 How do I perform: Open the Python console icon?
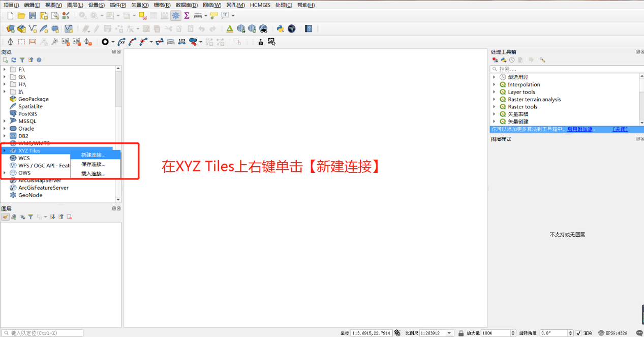pyautogui.click(x=281, y=29)
